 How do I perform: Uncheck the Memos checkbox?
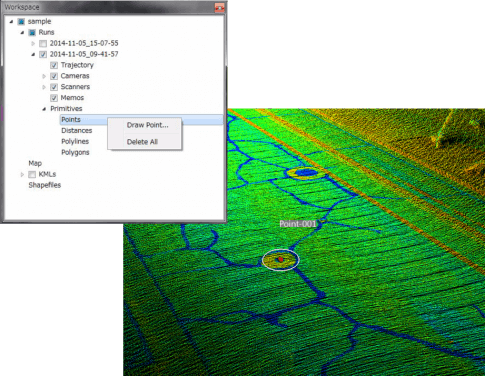click(54, 98)
